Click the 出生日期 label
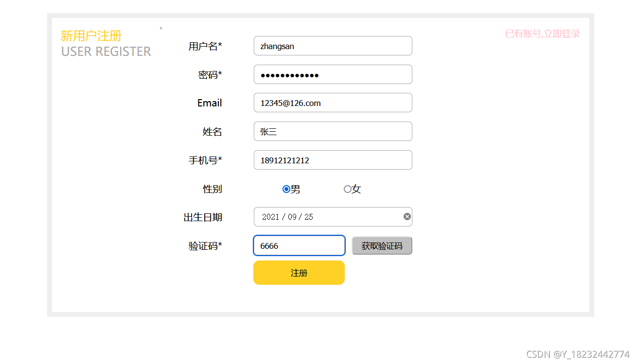 [x=203, y=217]
